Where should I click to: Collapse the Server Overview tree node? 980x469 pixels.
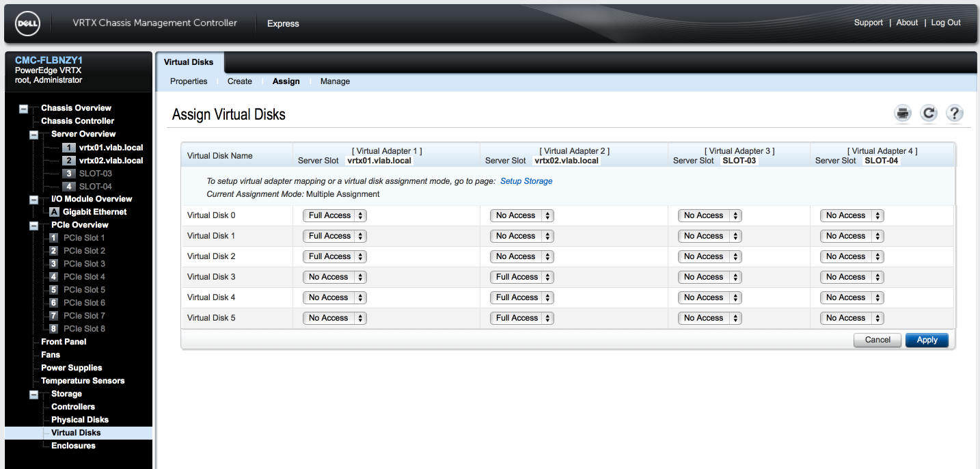(34, 135)
